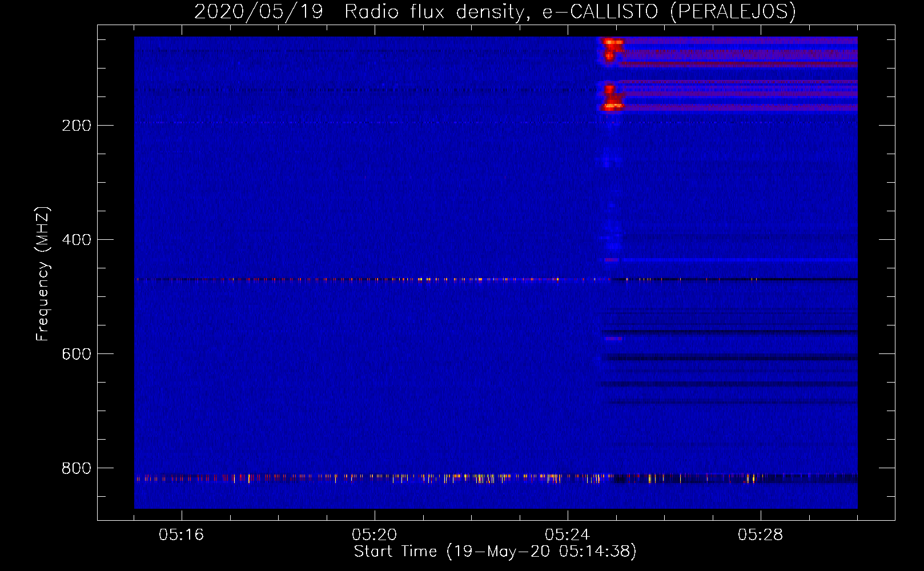This screenshot has height=571, width=924.
Task: Click the 400 frequency tick label
Action: click(x=77, y=240)
